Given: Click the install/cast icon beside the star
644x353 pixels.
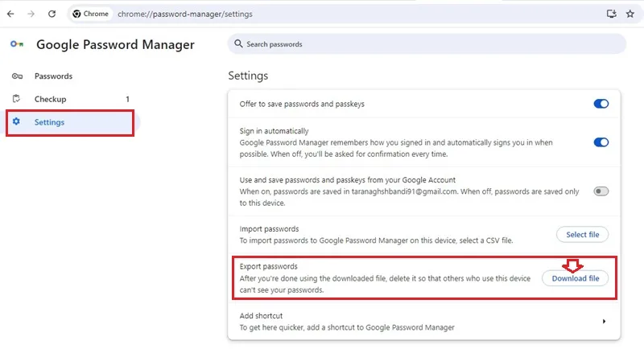Looking at the screenshot, I should 612,14.
